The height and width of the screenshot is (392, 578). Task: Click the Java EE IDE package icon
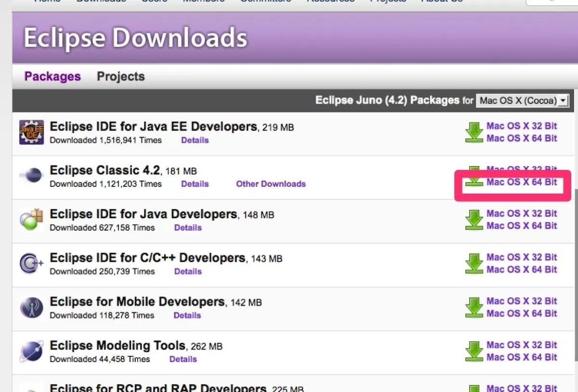pos(31,132)
